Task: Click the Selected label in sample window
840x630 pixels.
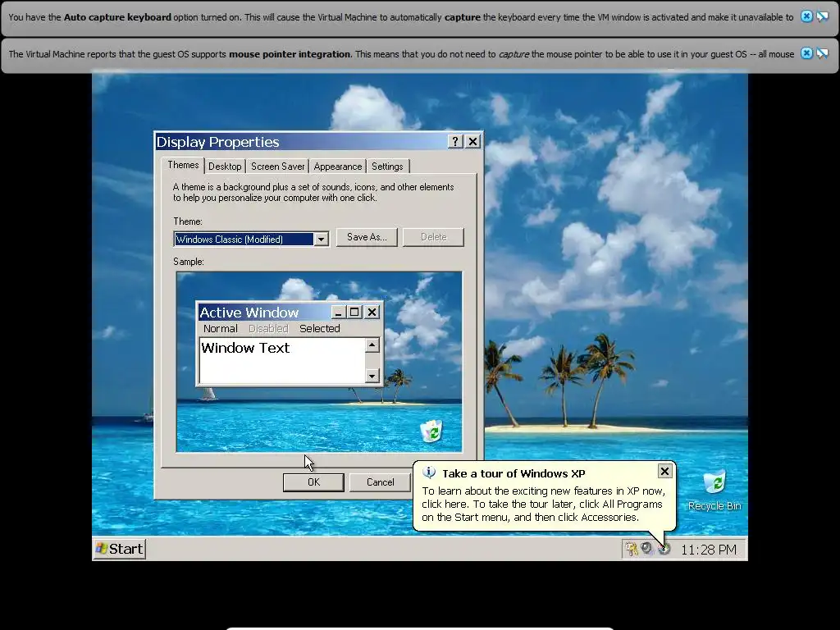Action: (x=320, y=328)
